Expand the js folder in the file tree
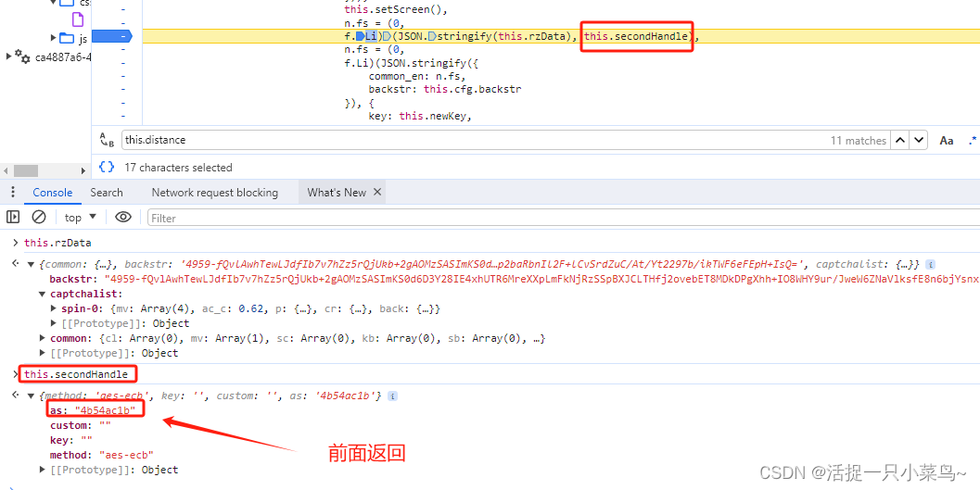The width and height of the screenshot is (980, 490). [x=54, y=38]
